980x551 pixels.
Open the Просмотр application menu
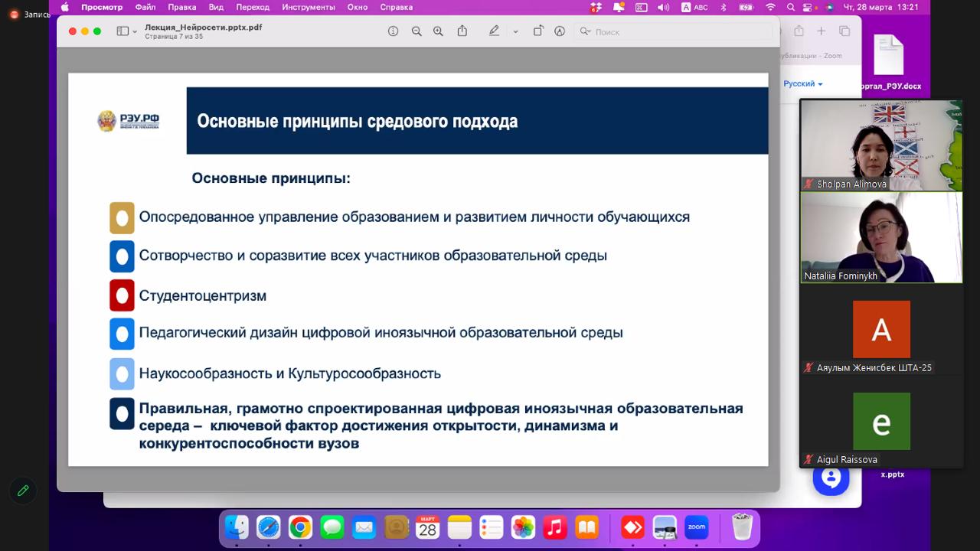tap(102, 7)
